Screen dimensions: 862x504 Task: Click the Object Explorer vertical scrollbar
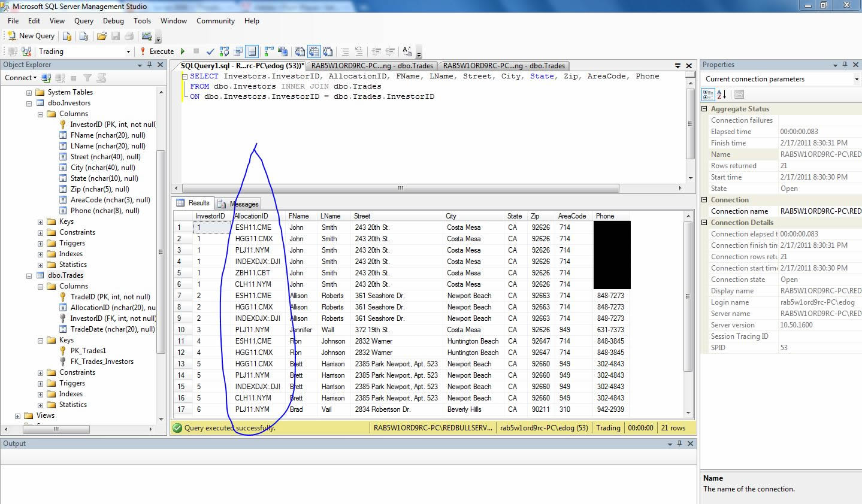tap(161, 252)
